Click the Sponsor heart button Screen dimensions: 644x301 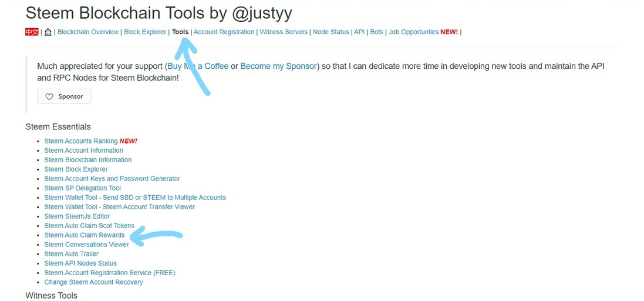pyautogui.click(x=64, y=96)
